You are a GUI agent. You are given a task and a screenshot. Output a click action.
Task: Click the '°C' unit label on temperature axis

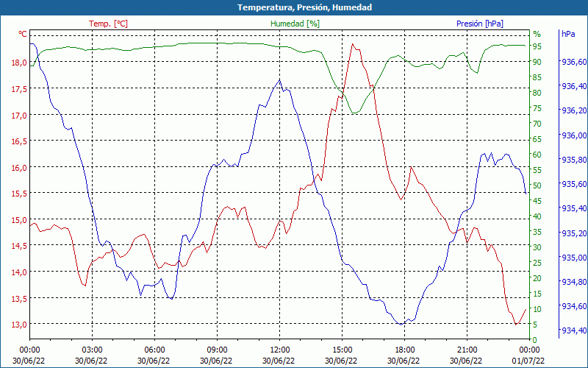coord(23,34)
